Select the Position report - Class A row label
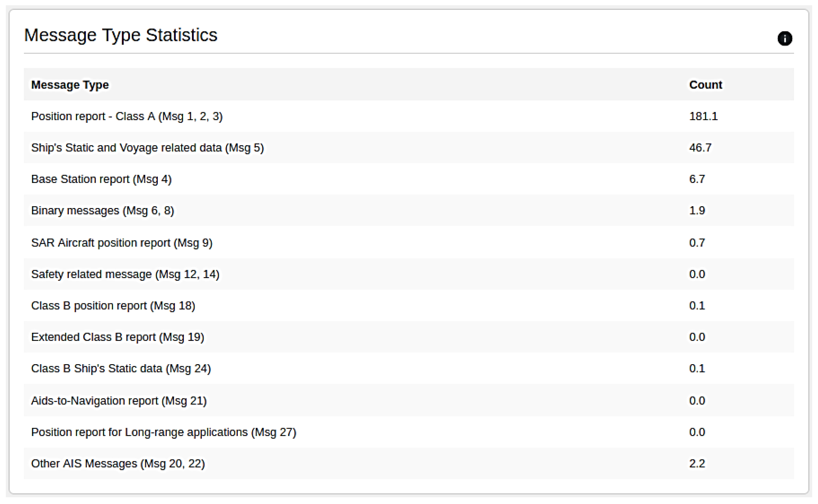818x504 pixels. click(127, 116)
